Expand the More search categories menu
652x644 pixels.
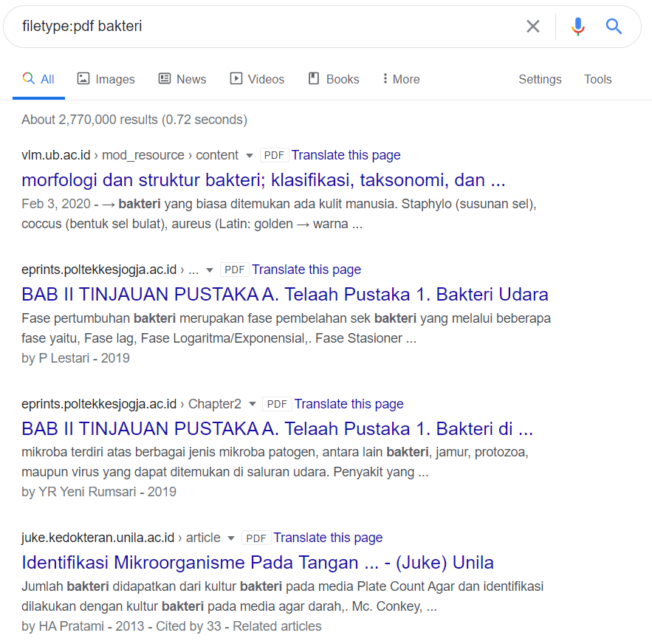coord(401,79)
